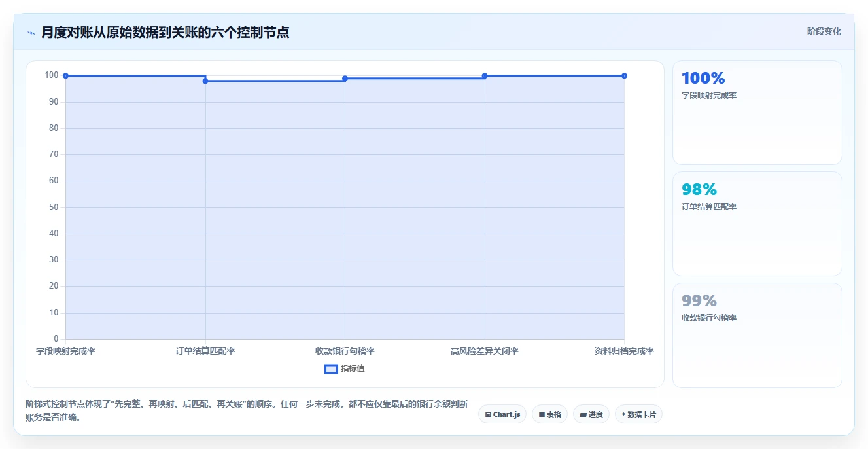868x449 pixels.
Task: Click the x-axis label 资料归档完成率
Action: click(624, 351)
